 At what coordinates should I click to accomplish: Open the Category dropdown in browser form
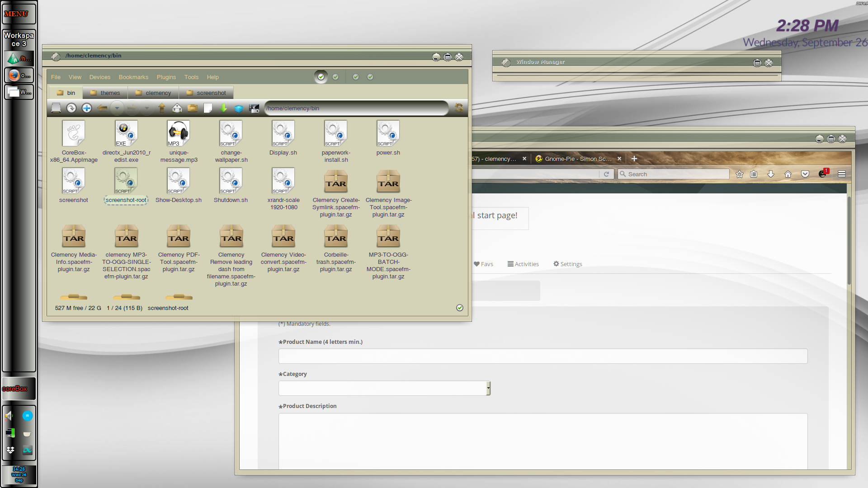385,388
